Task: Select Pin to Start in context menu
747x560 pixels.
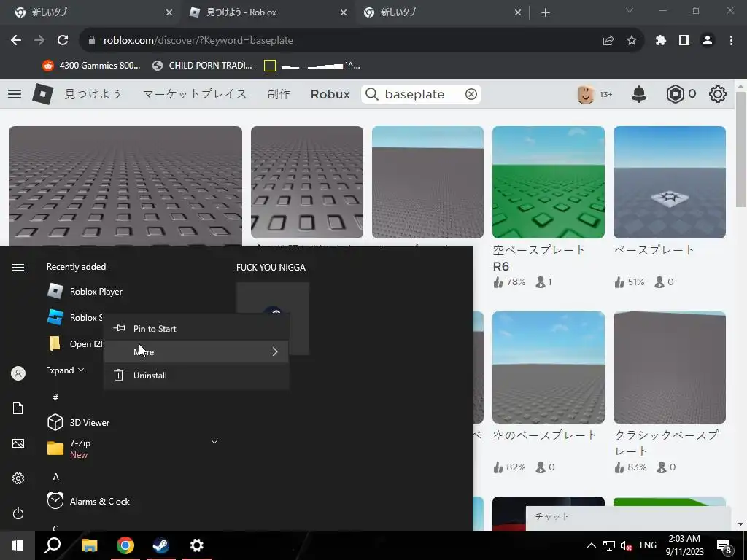Action: coord(196,329)
